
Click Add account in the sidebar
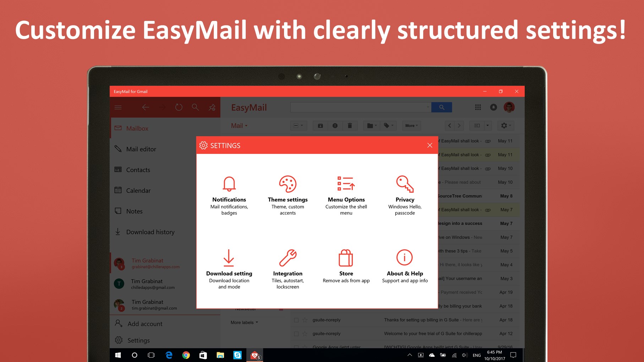165,324
